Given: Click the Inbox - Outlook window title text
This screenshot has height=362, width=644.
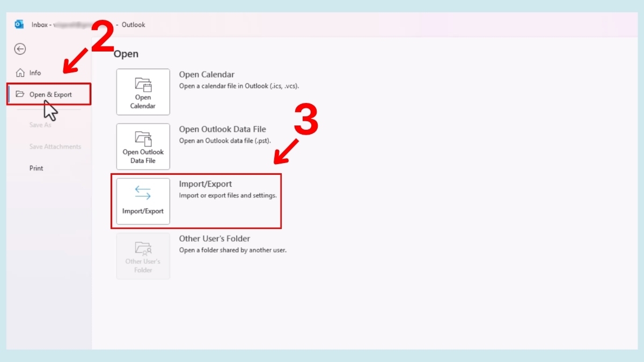Looking at the screenshot, I should (x=88, y=25).
